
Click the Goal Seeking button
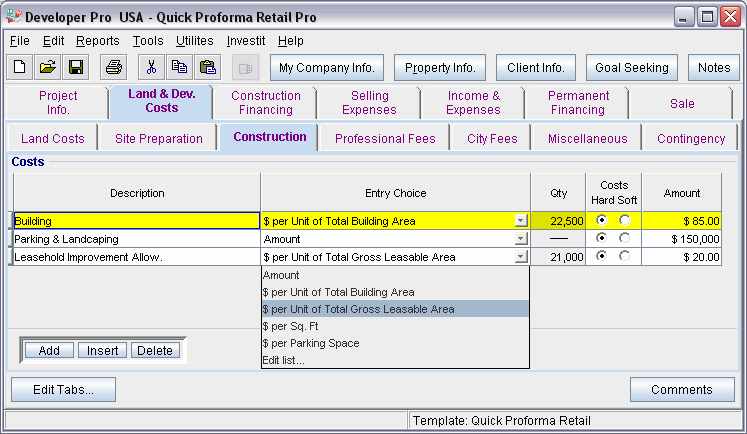(632, 68)
